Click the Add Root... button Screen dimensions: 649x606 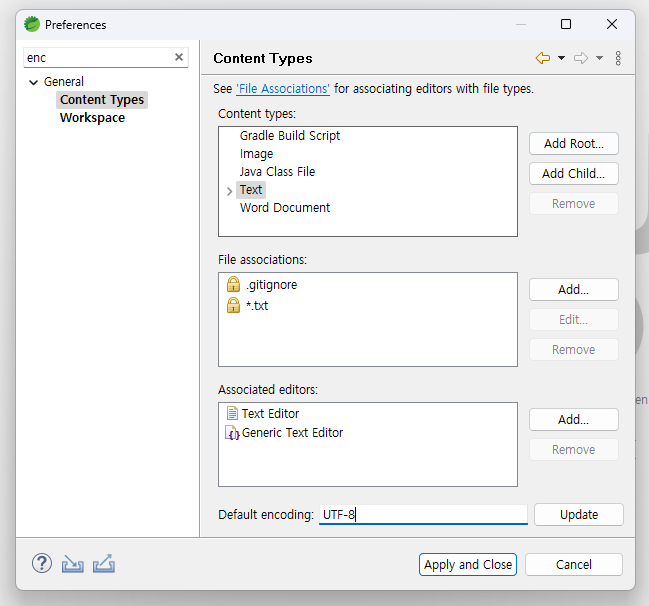573,143
